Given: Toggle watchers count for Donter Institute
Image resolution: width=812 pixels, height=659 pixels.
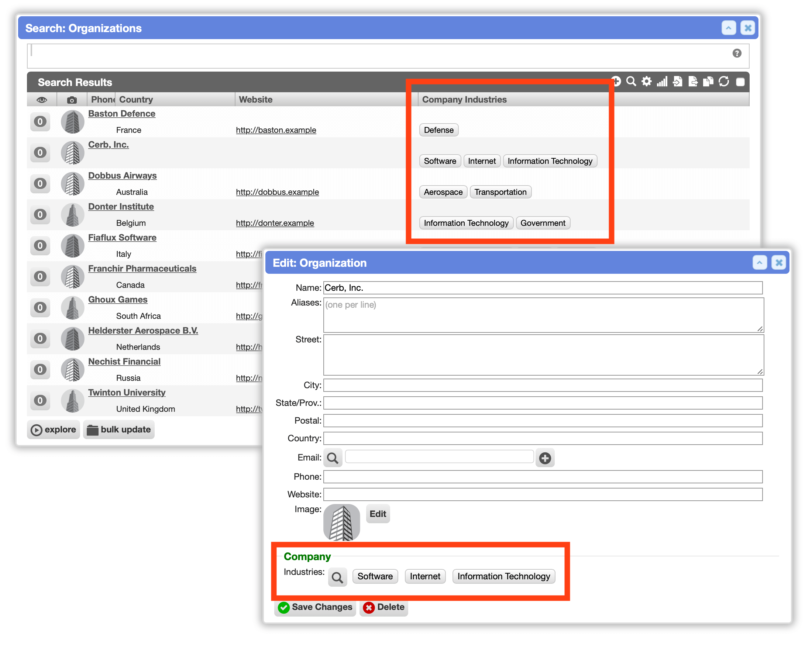Looking at the screenshot, I should coord(40,215).
